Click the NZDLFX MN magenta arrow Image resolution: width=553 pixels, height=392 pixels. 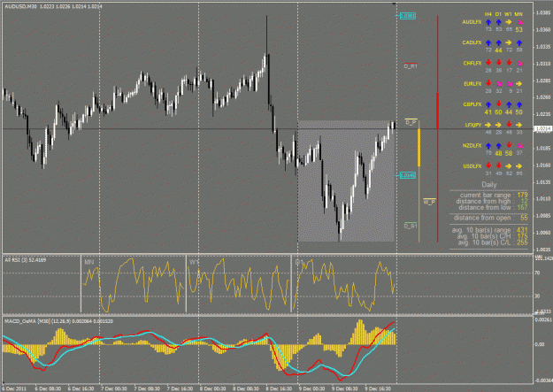[x=519, y=145]
